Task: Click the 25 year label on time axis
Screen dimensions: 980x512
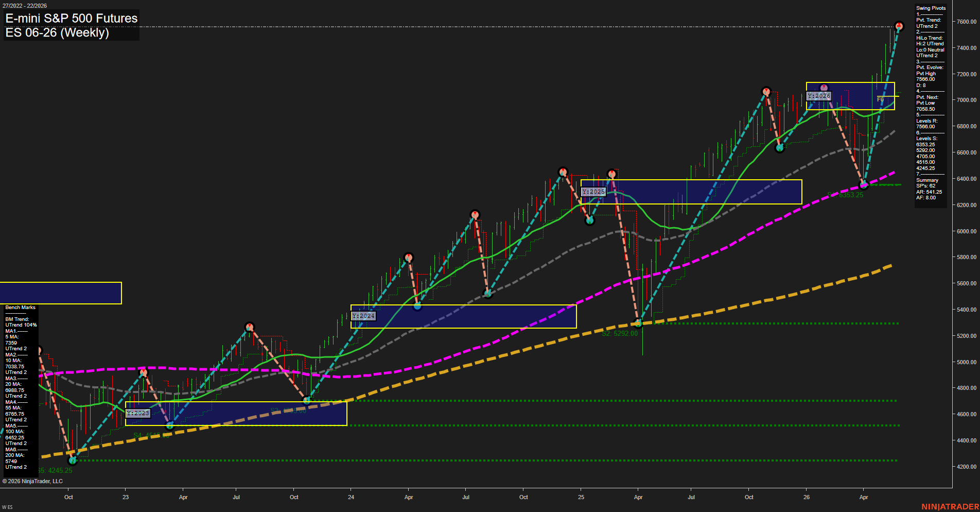Action: (581, 498)
